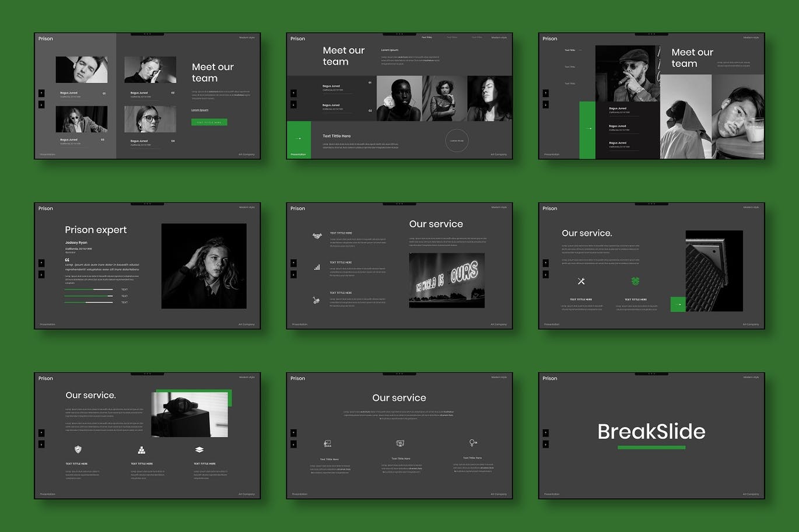799x532 pixels.
Task: Open the underlined Lorem Ipsum link
Action: coord(200,110)
